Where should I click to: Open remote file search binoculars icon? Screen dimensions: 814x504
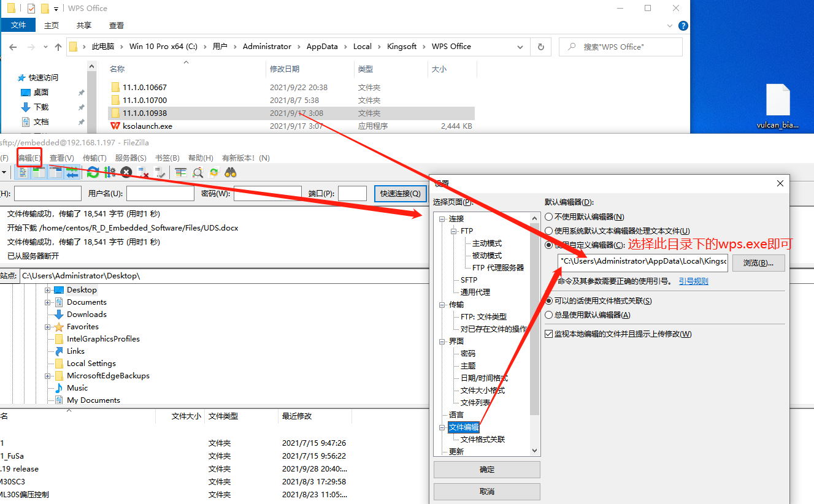tap(231, 173)
